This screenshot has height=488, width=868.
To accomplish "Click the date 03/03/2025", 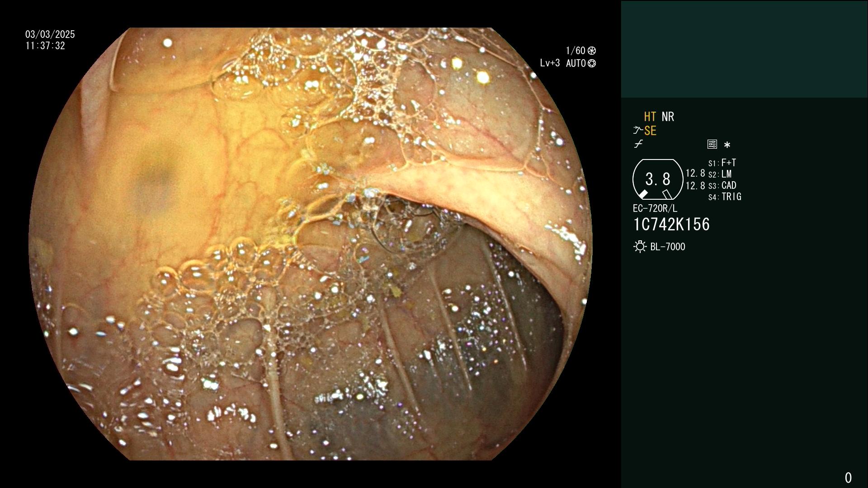I will click(50, 34).
